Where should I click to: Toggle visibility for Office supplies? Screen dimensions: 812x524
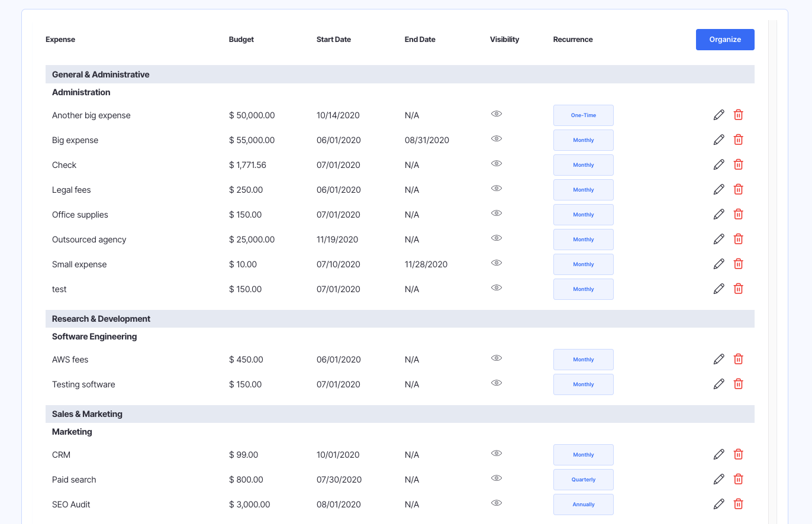point(497,213)
